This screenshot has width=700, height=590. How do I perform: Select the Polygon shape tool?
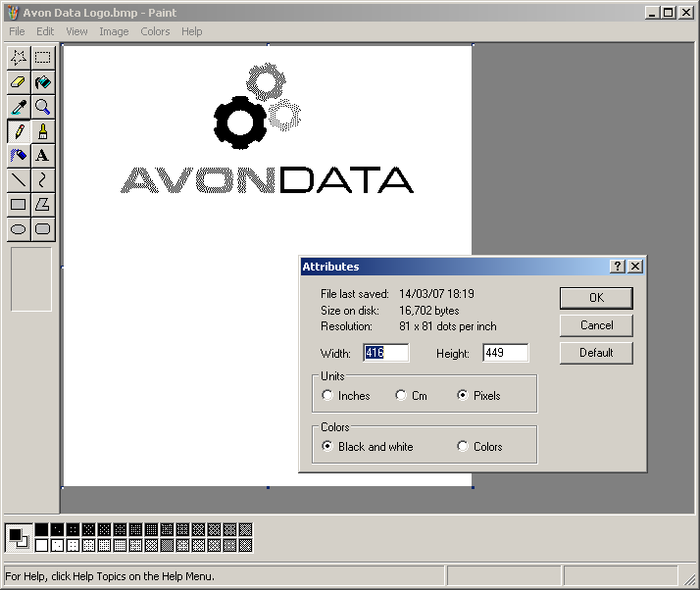click(x=43, y=205)
